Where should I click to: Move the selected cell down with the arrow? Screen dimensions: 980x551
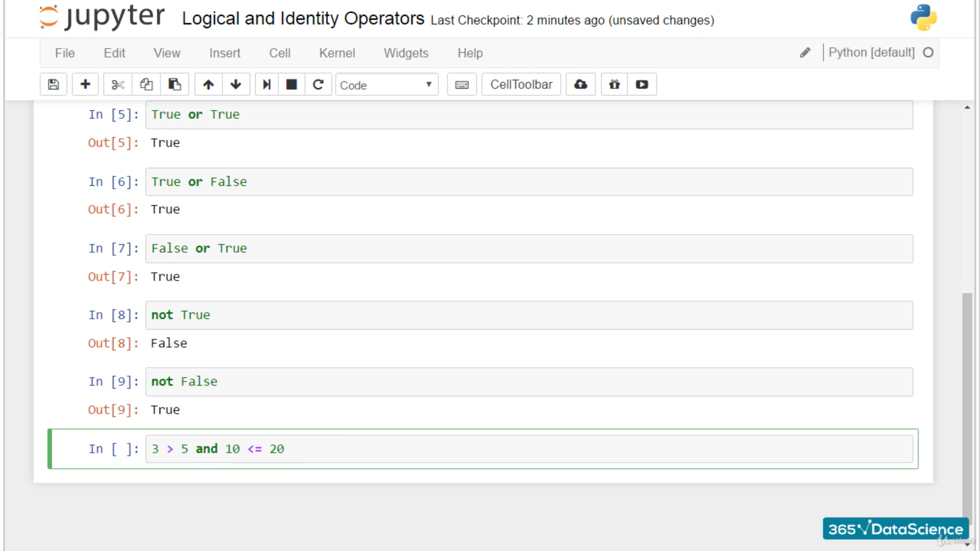click(236, 85)
